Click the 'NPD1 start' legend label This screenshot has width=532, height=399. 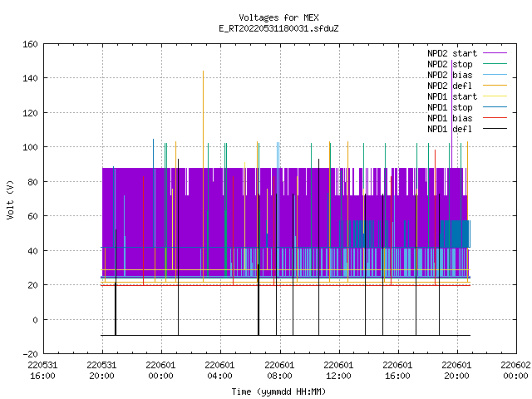[x=452, y=96]
